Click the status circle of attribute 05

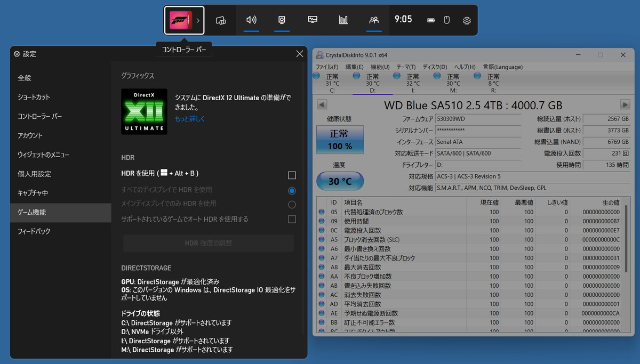pyautogui.click(x=322, y=212)
